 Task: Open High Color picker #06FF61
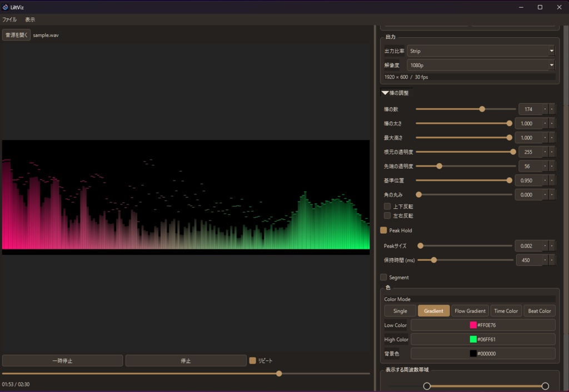click(x=483, y=339)
